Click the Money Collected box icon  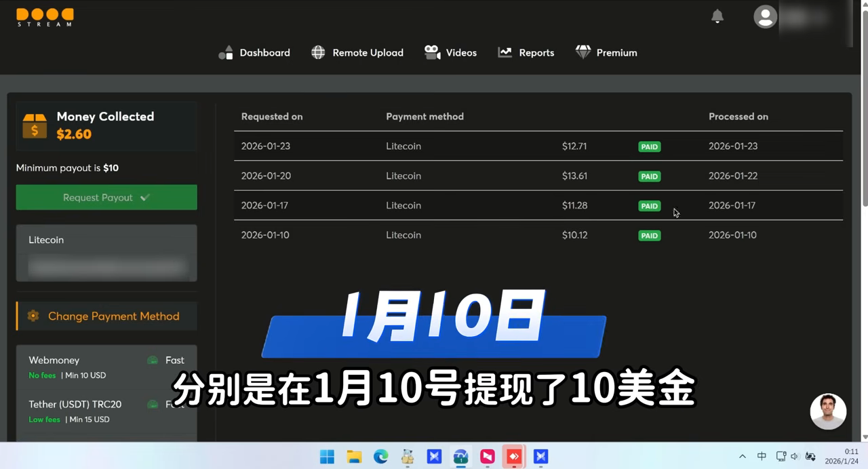(x=35, y=126)
